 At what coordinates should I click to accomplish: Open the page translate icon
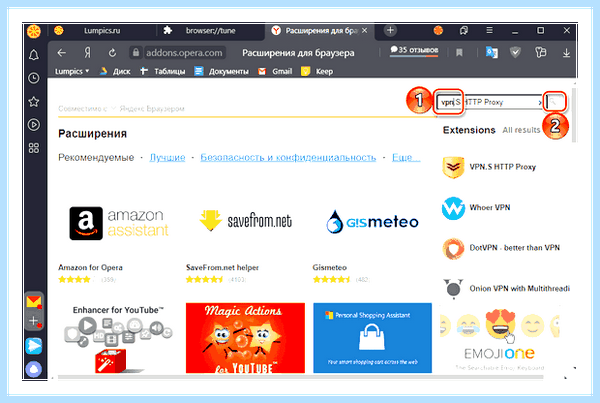tap(491, 52)
